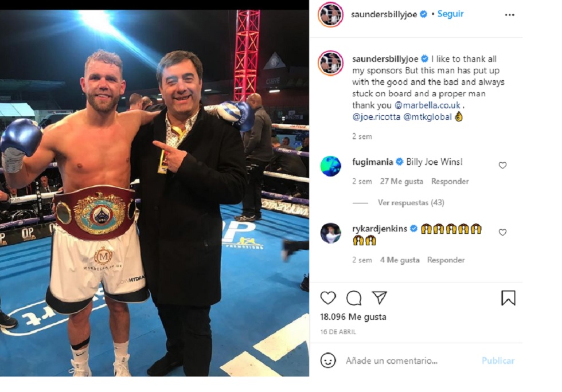The height and width of the screenshot is (392, 562).
Task: Share the post via paper plane icon
Action: pyautogui.click(x=379, y=297)
